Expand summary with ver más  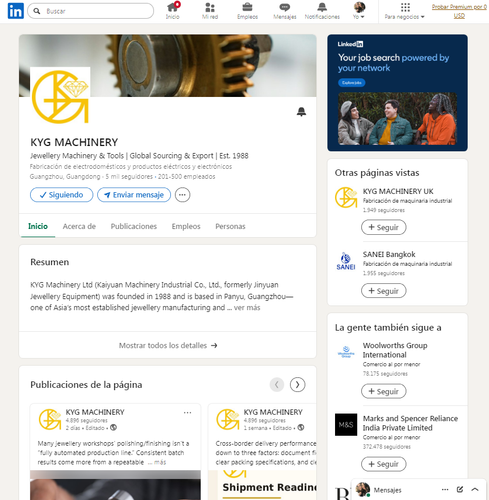247,308
